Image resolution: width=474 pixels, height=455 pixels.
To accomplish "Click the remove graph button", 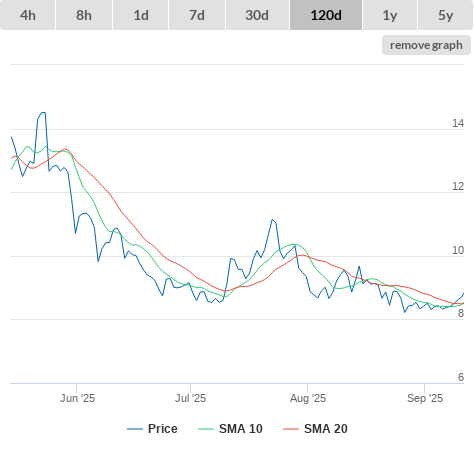I will click(426, 45).
